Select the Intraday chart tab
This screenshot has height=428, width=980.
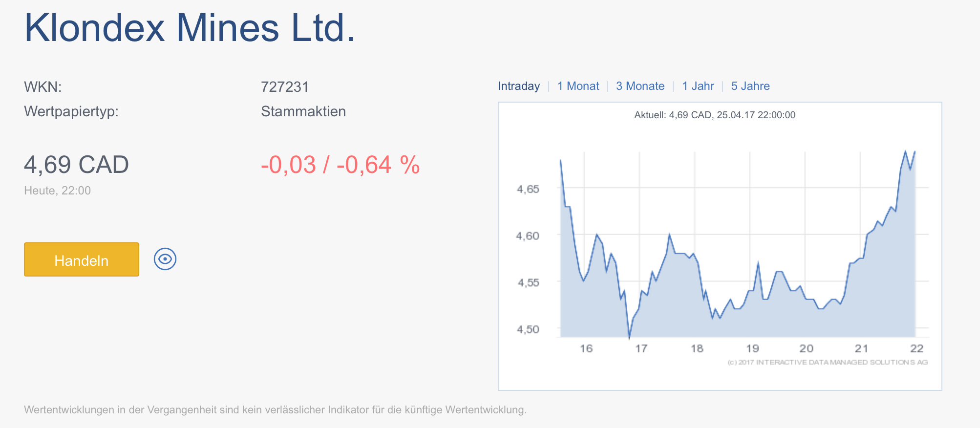point(519,86)
